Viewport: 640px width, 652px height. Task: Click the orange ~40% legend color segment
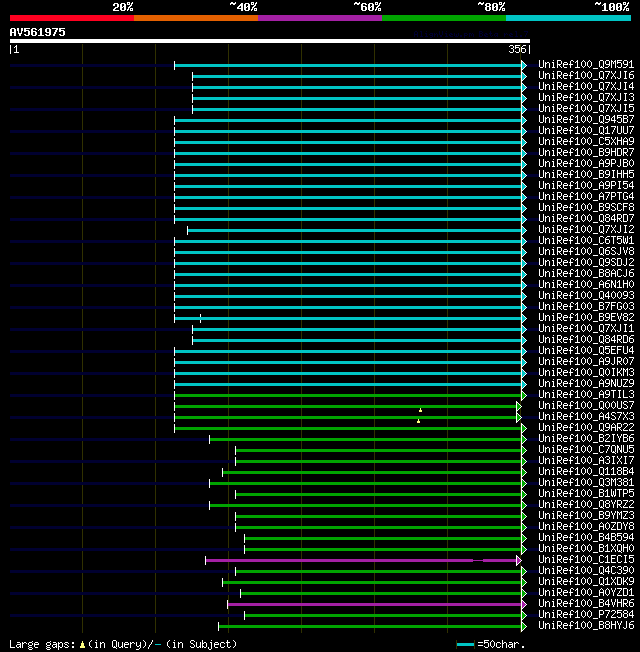pyautogui.click(x=196, y=18)
